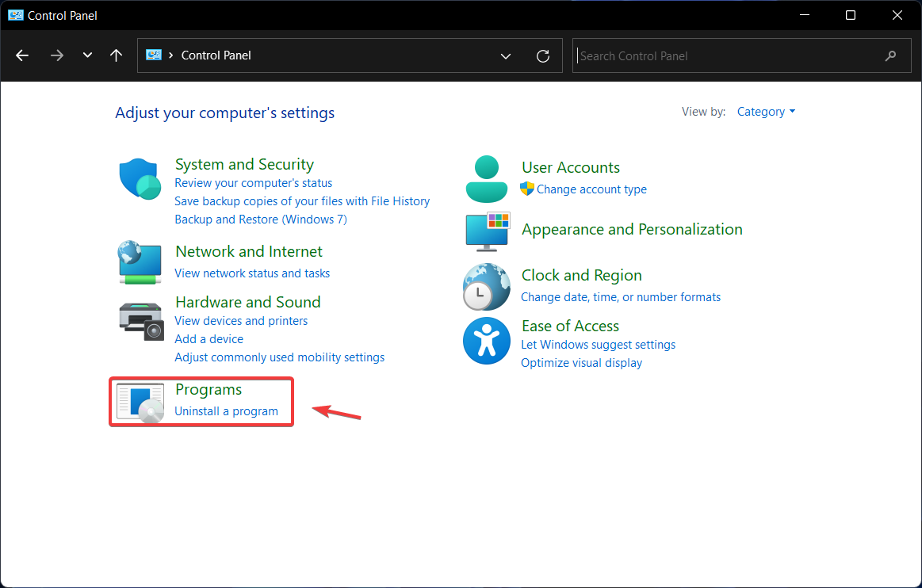Go up one level with up arrow
922x588 pixels.
(x=117, y=55)
